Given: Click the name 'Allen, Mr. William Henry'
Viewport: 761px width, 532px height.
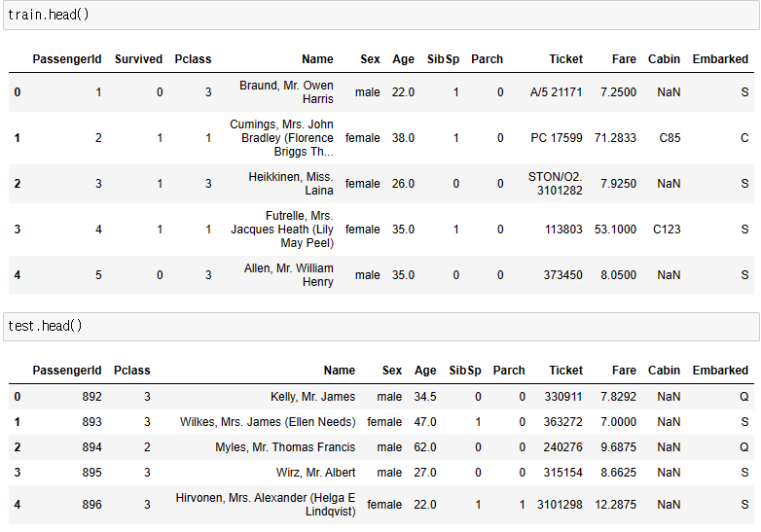Looking at the screenshot, I should pyautogui.click(x=289, y=275).
